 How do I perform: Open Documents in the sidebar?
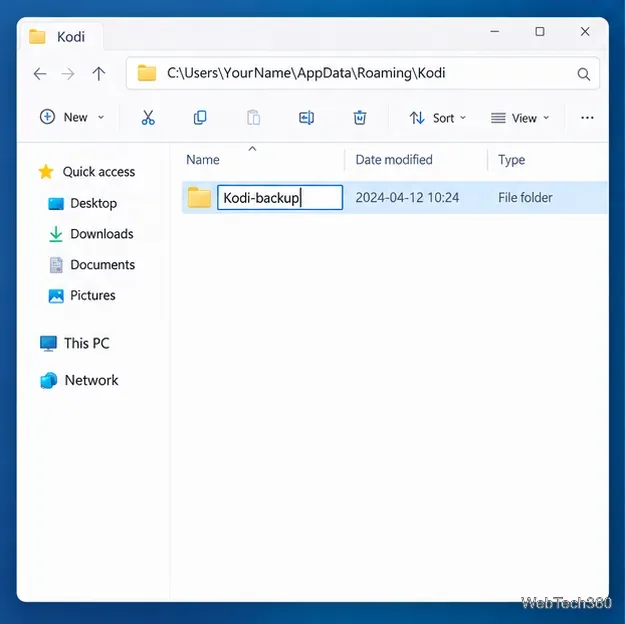click(92, 265)
